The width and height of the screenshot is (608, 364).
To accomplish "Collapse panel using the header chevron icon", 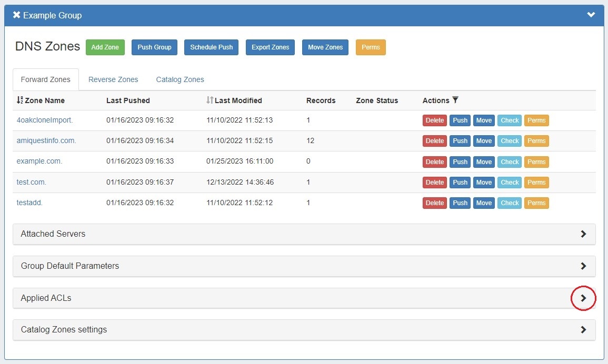I will point(591,15).
